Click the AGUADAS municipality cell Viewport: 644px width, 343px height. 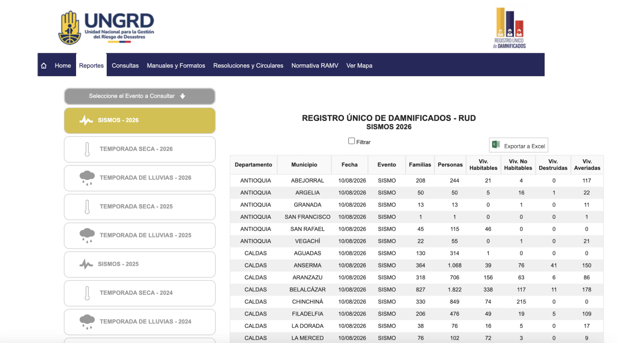(307, 253)
